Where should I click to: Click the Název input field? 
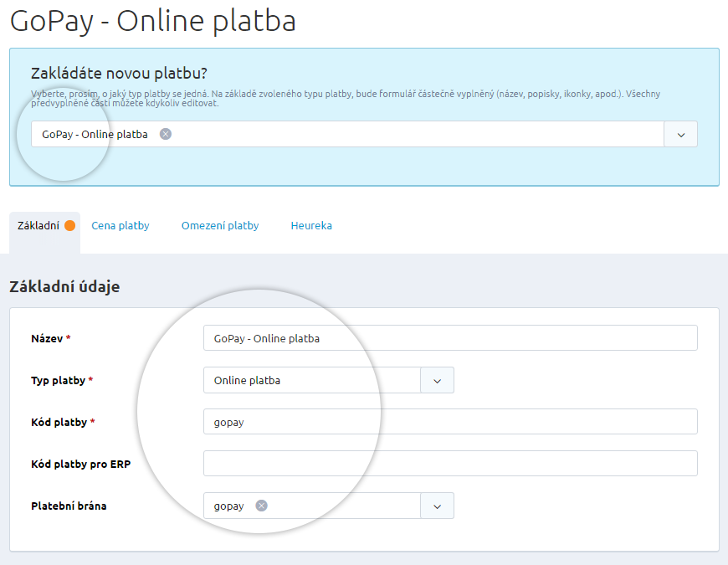(x=450, y=338)
